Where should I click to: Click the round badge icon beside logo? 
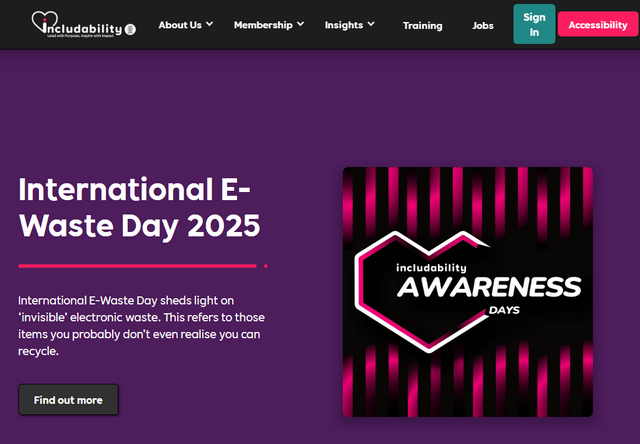click(x=130, y=29)
